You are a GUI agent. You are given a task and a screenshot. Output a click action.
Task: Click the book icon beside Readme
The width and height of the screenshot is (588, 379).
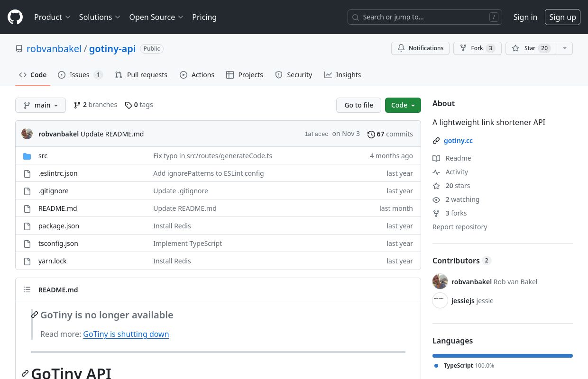436,158
